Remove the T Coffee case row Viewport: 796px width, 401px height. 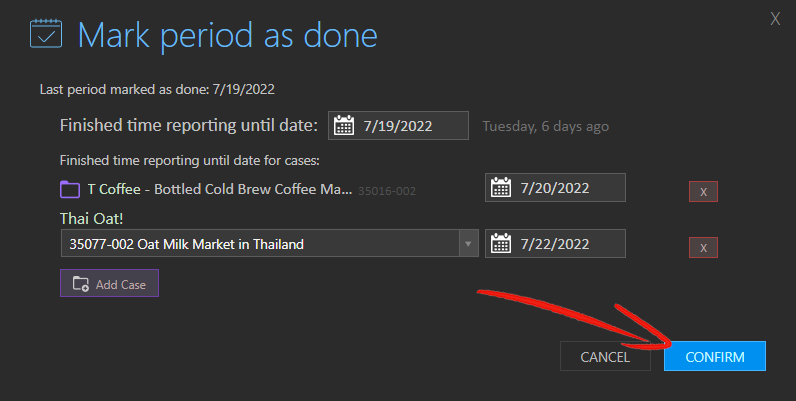pyautogui.click(x=703, y=191)
